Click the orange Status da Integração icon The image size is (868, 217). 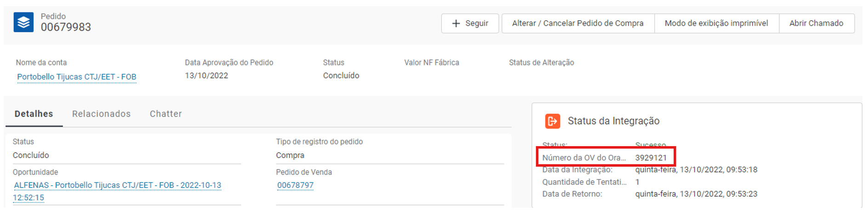pos(552,121)
